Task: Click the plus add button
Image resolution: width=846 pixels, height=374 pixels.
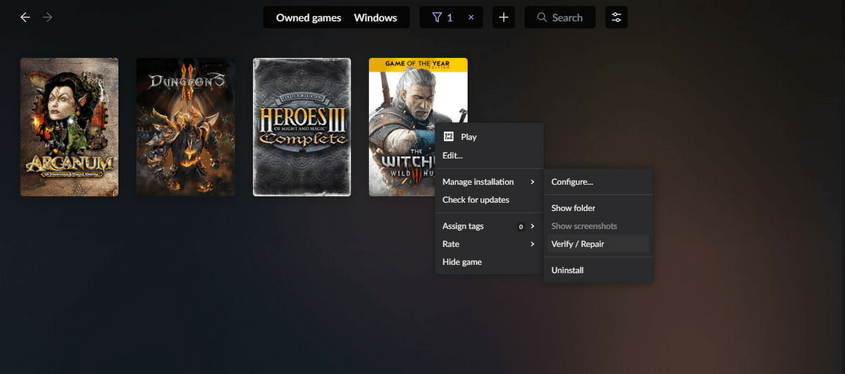Action: (503, 17)
